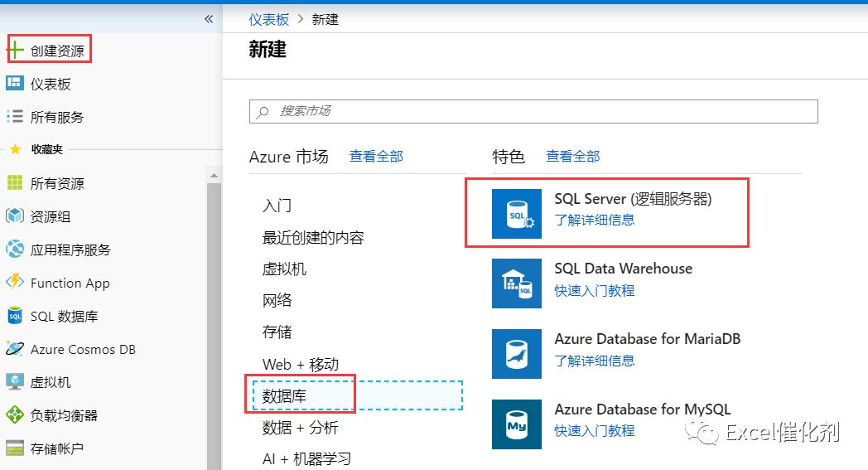Click the magnifier icon in marketplace search
This screenshot has width=868, height=470.
tap(263, 112)
